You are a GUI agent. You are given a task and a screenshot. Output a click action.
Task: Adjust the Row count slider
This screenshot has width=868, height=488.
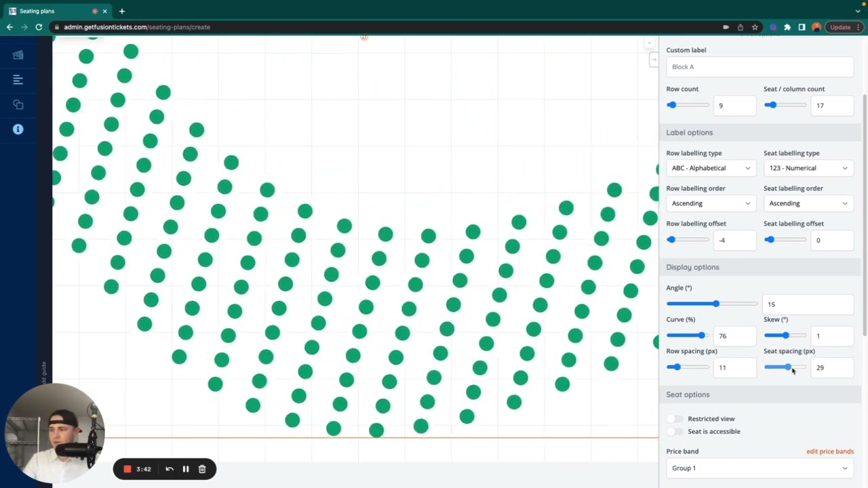pos(688,105)
